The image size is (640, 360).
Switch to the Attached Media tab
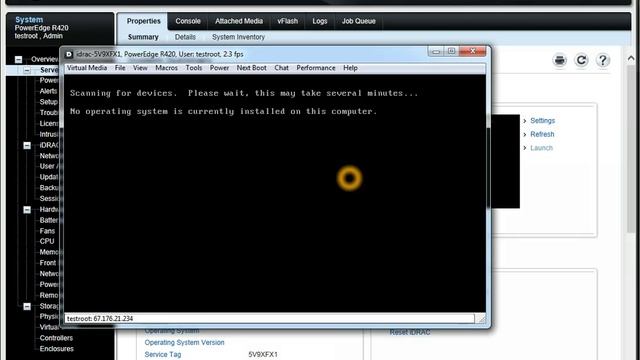[x=239, y=21]
